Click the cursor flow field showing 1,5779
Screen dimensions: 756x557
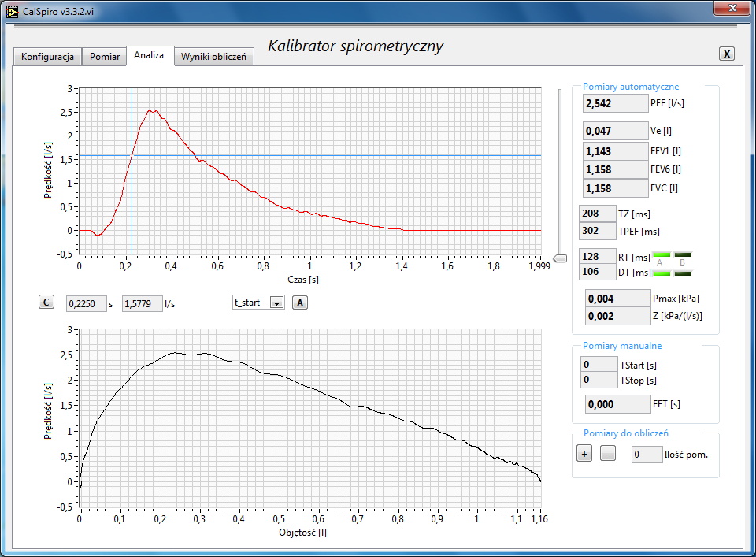142,304
